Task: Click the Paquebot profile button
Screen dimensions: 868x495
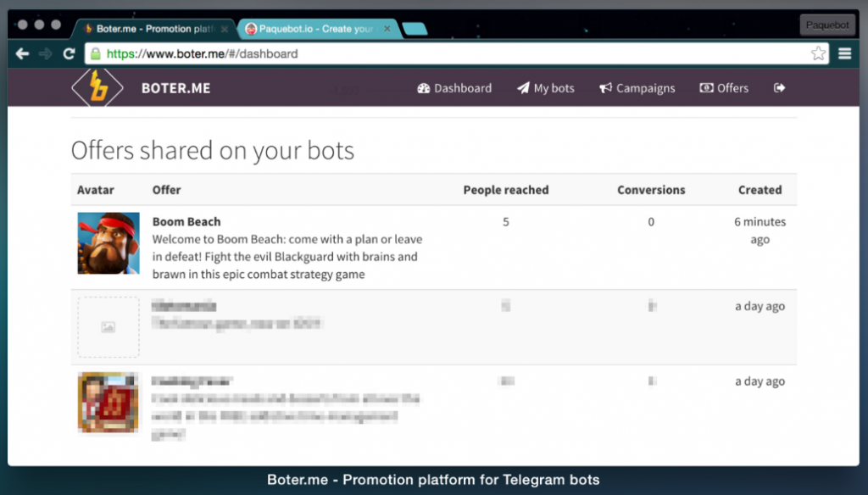Action: click(827, 25)
